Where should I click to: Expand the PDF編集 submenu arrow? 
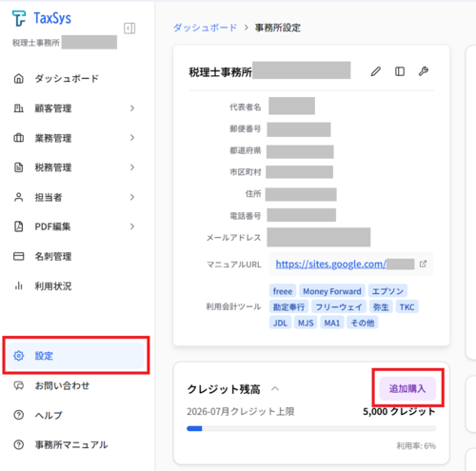(132, 226)
